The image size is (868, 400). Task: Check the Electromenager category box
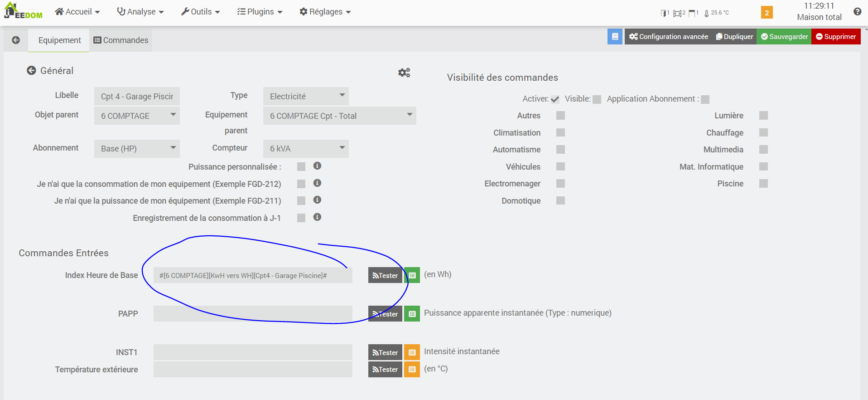[x=560, y=183]
